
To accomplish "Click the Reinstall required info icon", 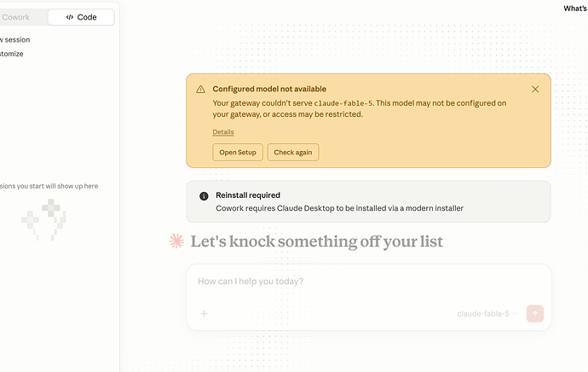I will tap(204, 196).
